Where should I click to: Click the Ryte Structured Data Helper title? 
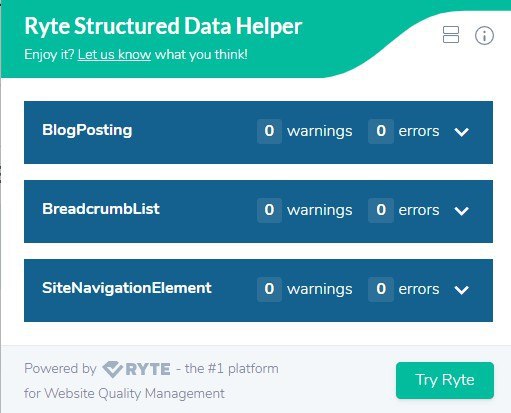click(163, 26)
